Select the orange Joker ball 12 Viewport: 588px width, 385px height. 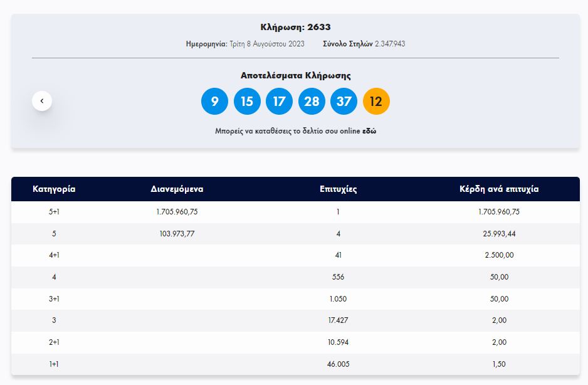(376, 102)
